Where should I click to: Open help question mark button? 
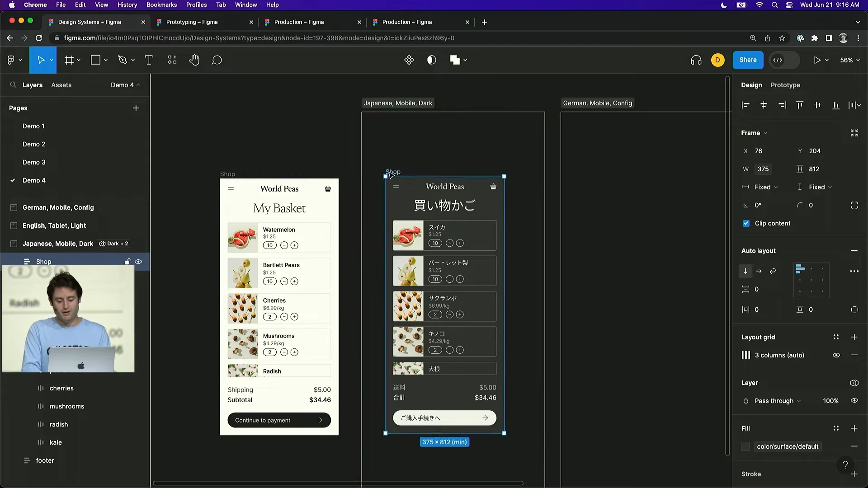pos(845,465)
